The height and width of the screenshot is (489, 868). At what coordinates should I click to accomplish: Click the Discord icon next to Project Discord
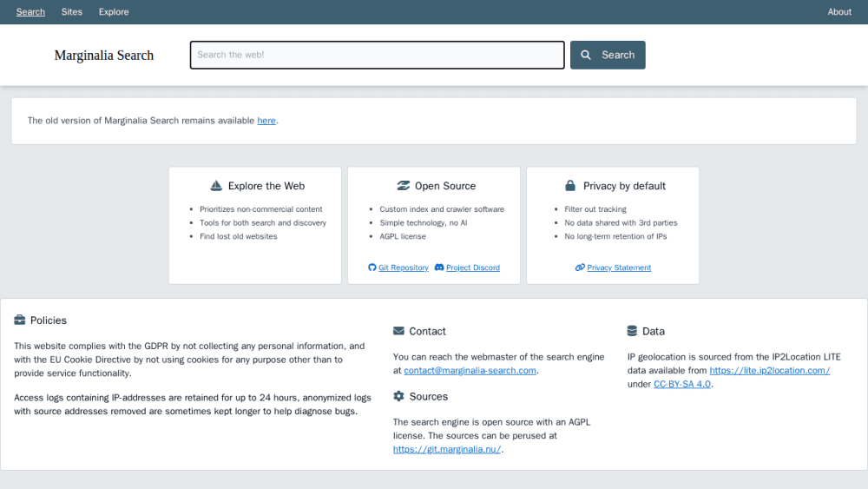coord(439,268)
